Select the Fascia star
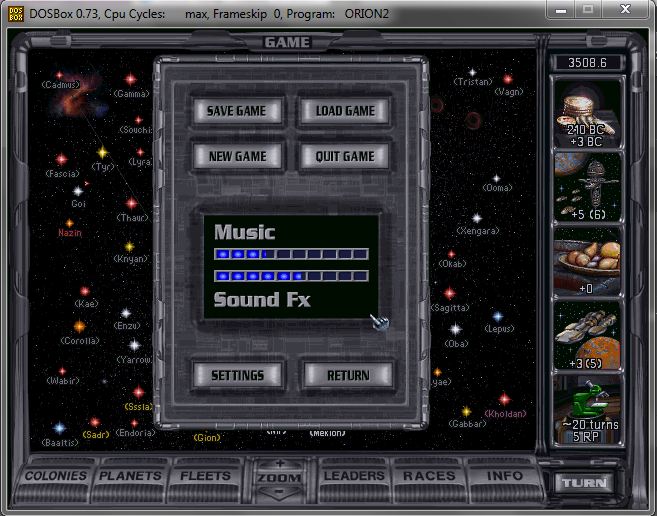This screenshot has height=516, width=657. pos(62,159)
